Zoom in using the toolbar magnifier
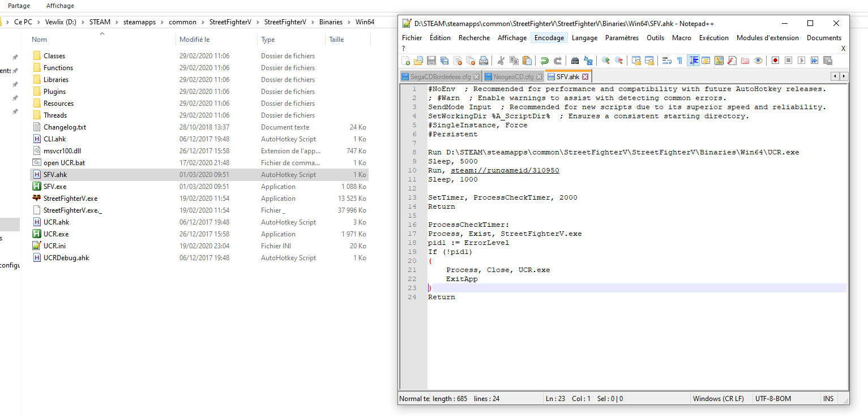The width and height of the screenshot is (868, 418). (x=605, y=61)
